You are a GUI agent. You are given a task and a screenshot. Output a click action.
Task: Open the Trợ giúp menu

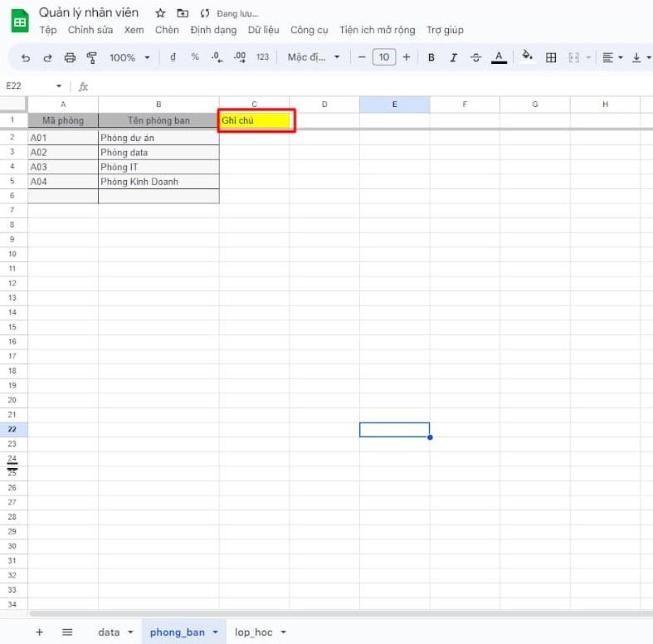[446, 30]
